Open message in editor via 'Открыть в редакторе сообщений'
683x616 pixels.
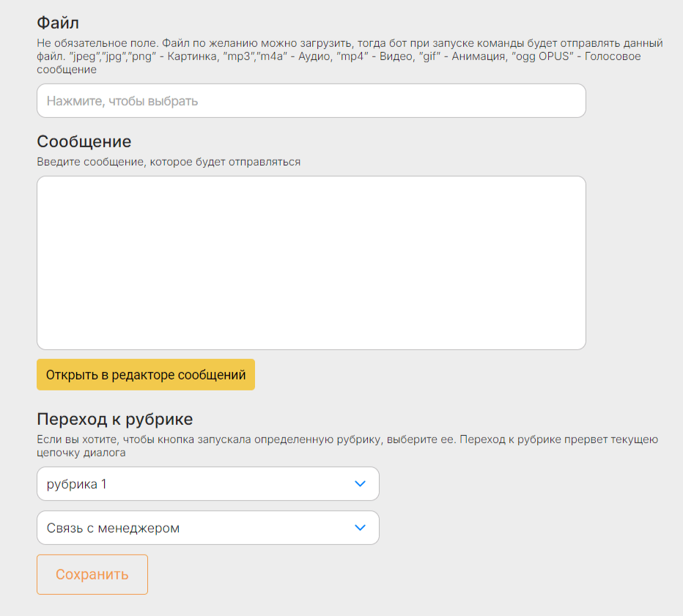[x=146, y=374]
